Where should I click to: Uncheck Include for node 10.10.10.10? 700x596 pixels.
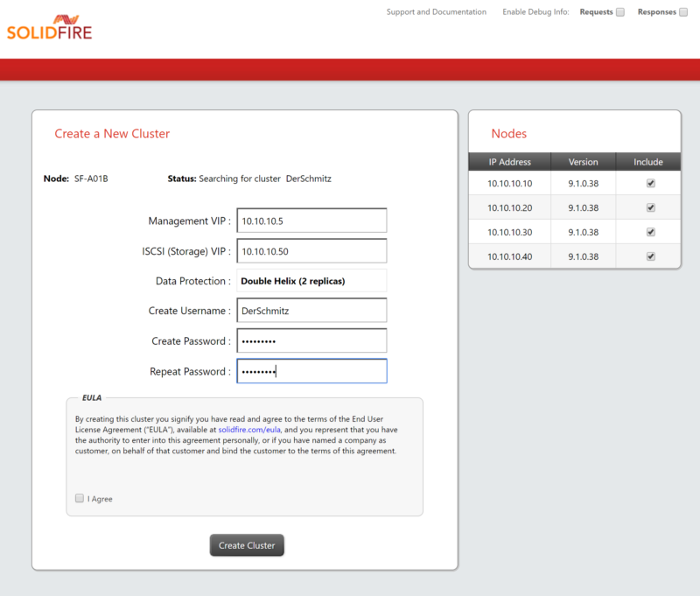click(649, 183)
